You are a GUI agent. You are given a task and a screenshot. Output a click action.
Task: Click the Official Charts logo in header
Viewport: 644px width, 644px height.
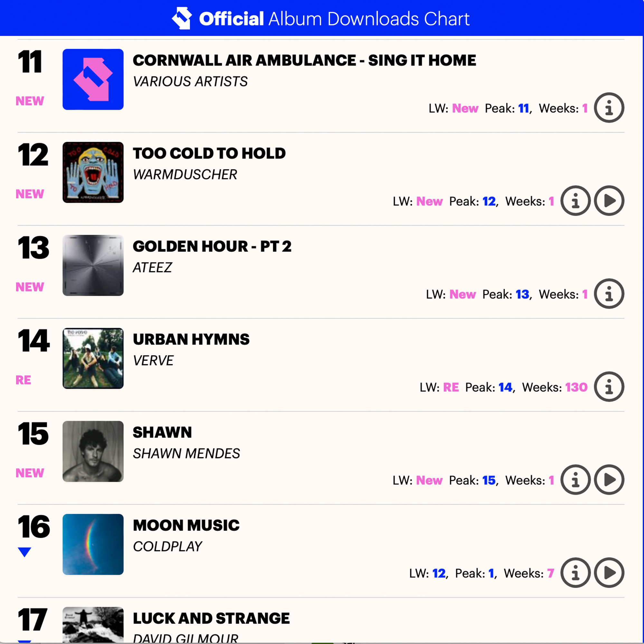coord(182,18)
